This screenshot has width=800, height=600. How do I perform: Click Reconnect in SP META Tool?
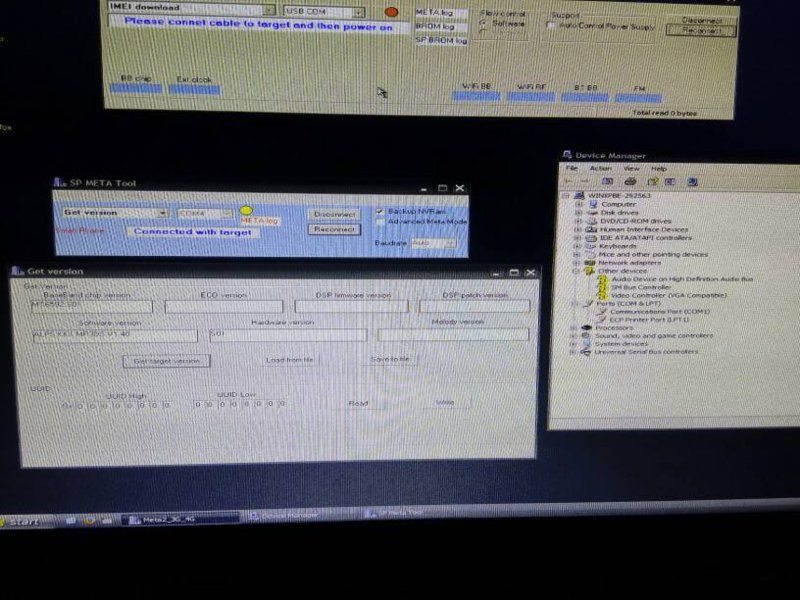[334, 229]
